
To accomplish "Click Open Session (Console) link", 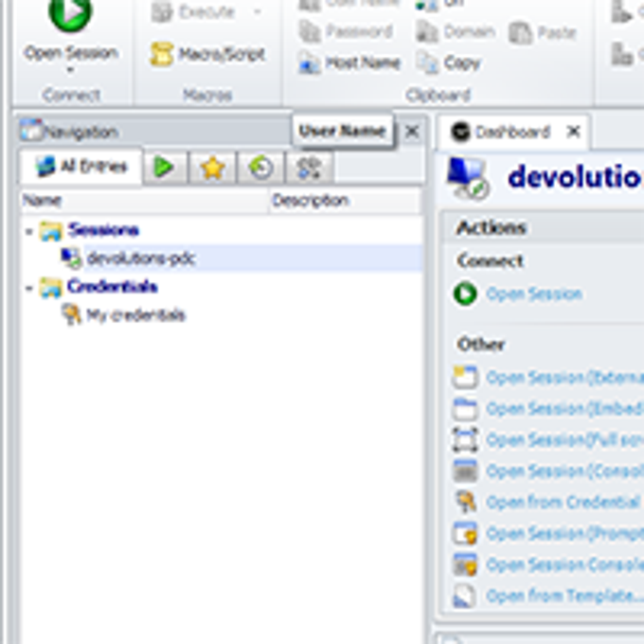I will coord(564,472).
